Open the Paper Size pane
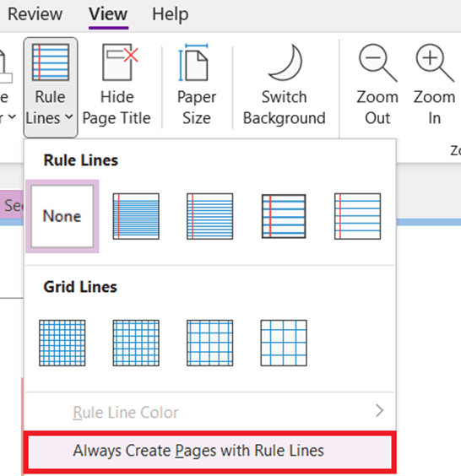The width and height of the screenshot is (461, 476). (x=196, y=85)
